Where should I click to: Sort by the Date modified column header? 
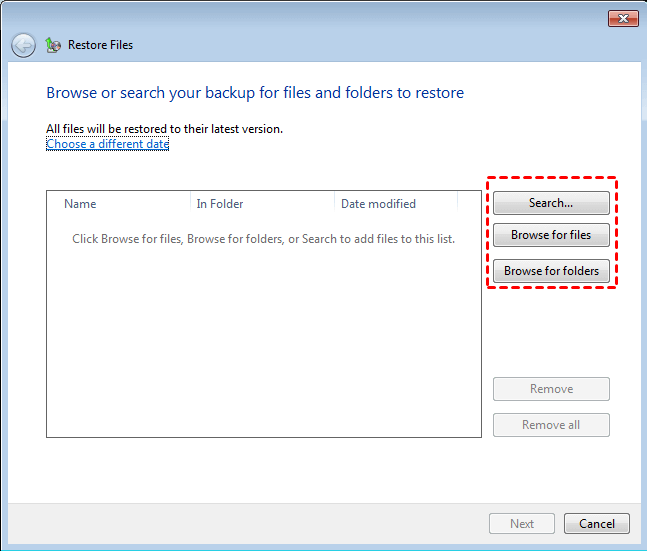378,204
